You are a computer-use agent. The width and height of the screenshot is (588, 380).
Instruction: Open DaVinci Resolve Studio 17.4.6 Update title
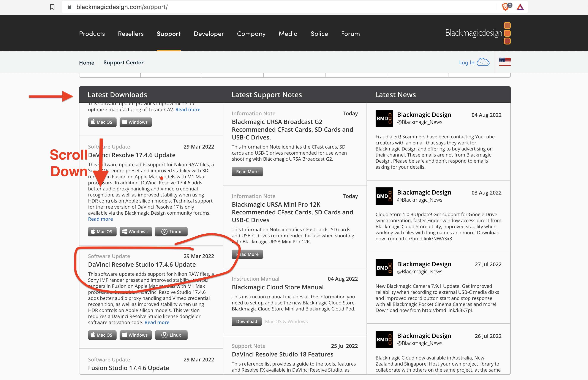tap(142, 264)
